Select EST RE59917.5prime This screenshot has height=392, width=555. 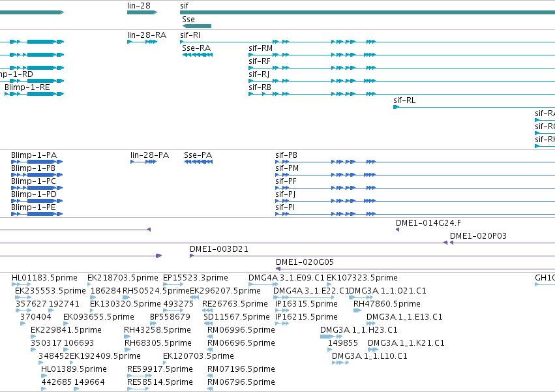[160, 369]
